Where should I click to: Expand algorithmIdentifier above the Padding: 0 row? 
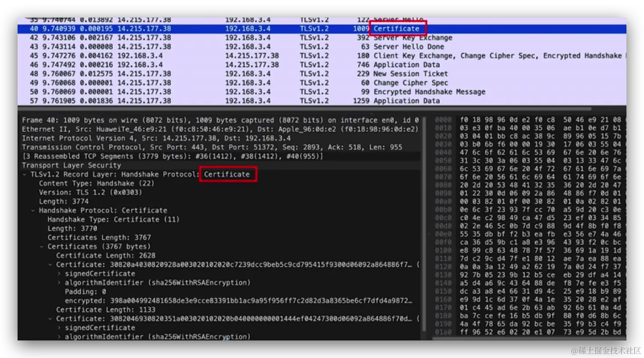(x=59, y=283)
